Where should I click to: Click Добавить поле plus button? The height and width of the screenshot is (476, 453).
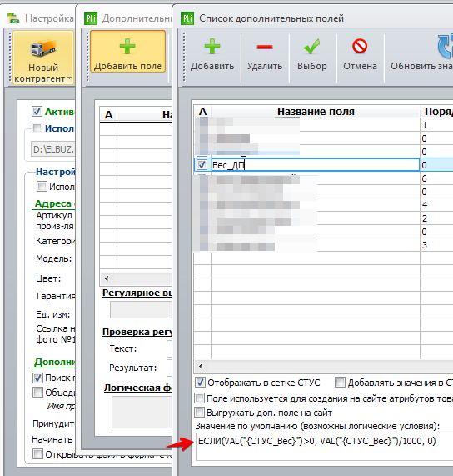(127, 52)
